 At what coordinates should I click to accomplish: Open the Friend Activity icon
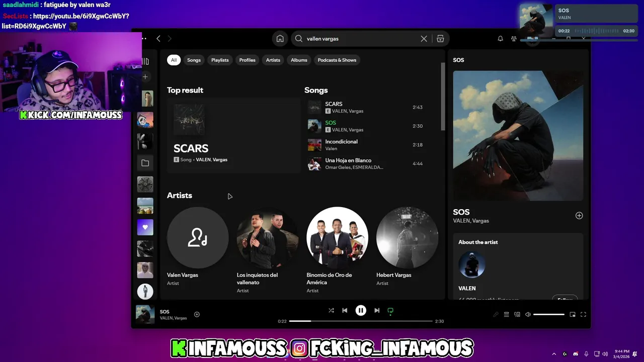click(514, 39)
